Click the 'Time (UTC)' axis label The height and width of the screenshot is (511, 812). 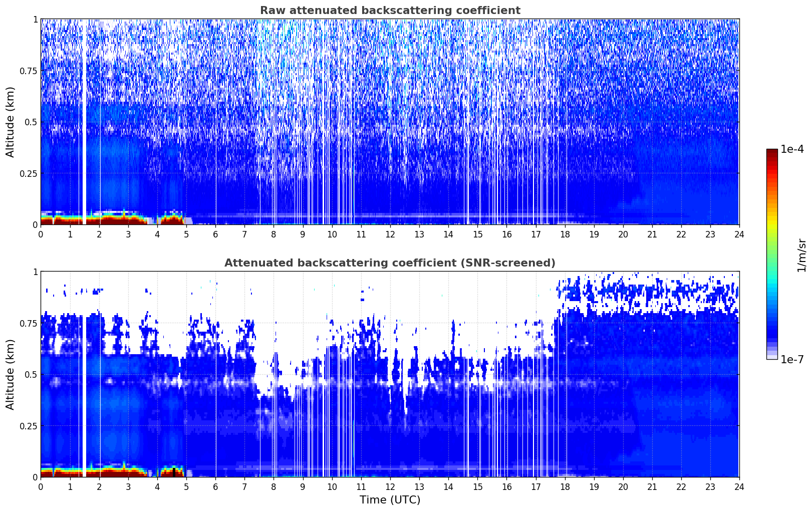coord(390,499)
